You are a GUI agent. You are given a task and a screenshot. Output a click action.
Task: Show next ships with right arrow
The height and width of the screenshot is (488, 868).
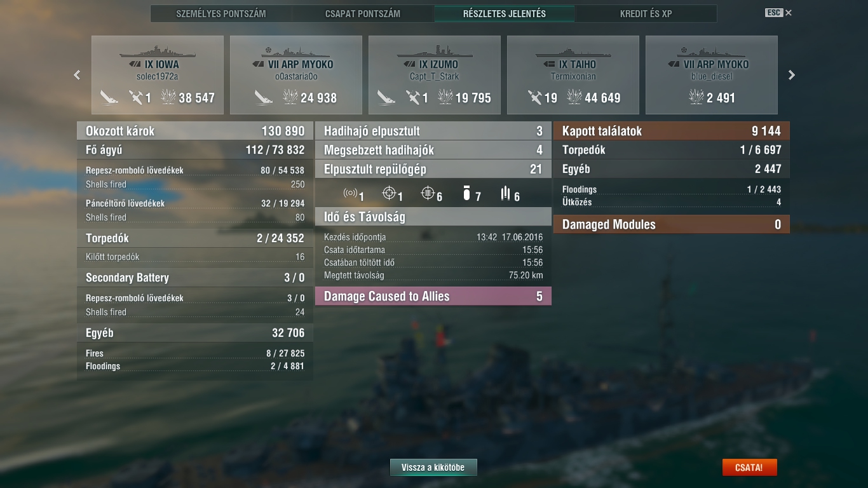pos(792,75)
